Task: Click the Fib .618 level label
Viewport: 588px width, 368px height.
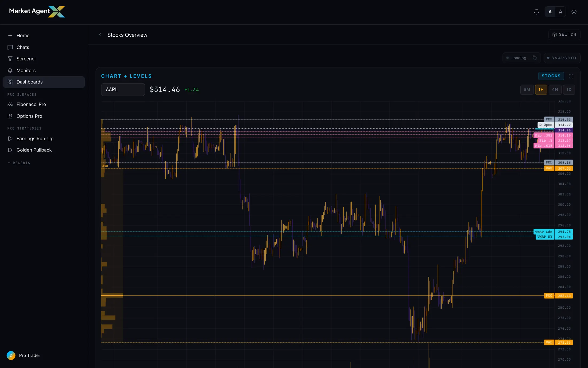Action: 553,146
